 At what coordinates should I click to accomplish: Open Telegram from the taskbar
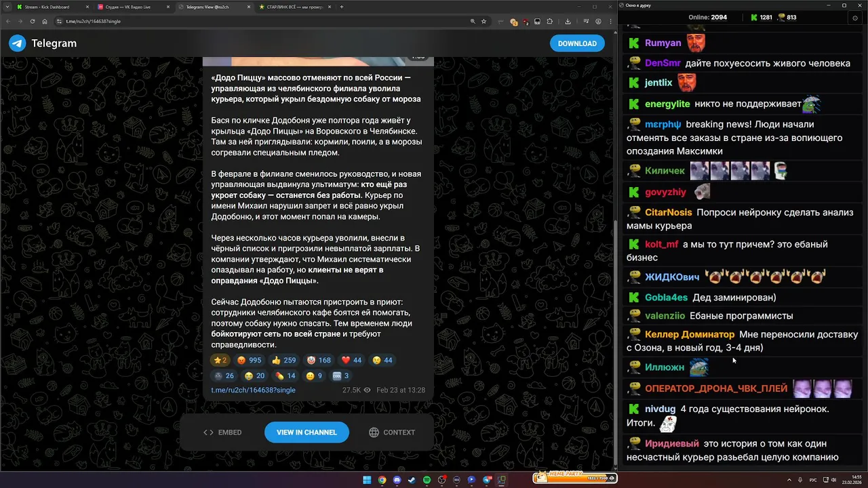487,480
